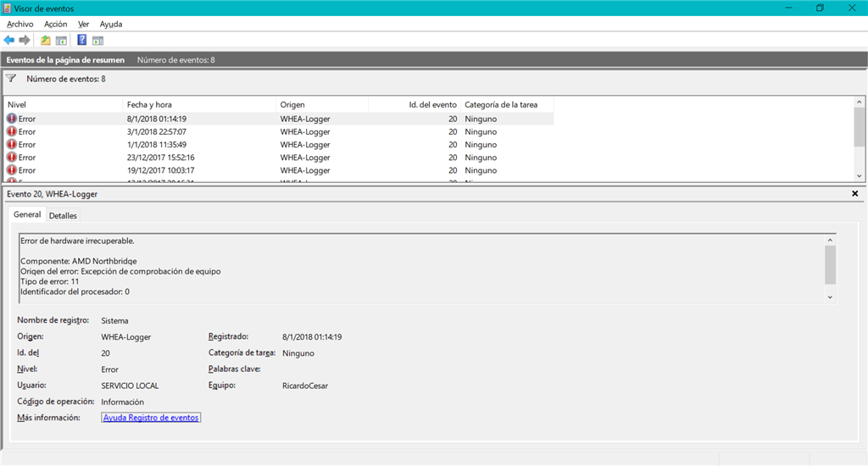Select the event dated 3/1/2018 22:57:07

pyautogui.click(x=279, y=131)
